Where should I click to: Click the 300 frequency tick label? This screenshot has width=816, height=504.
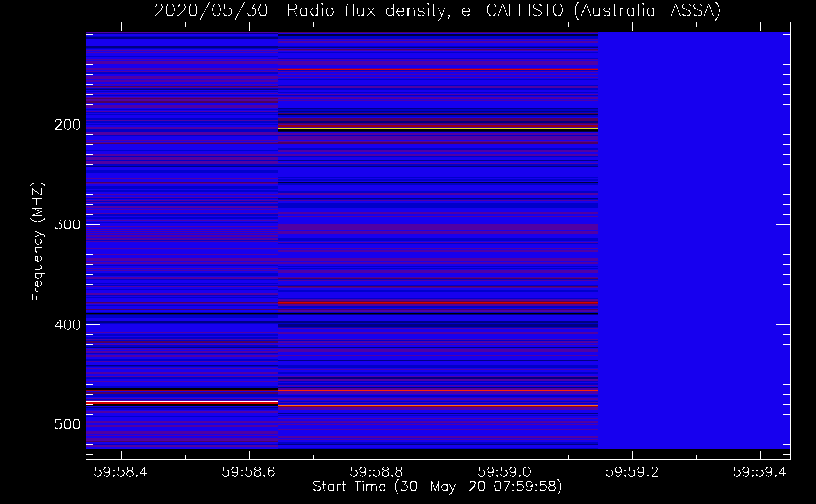coord(68,224)
